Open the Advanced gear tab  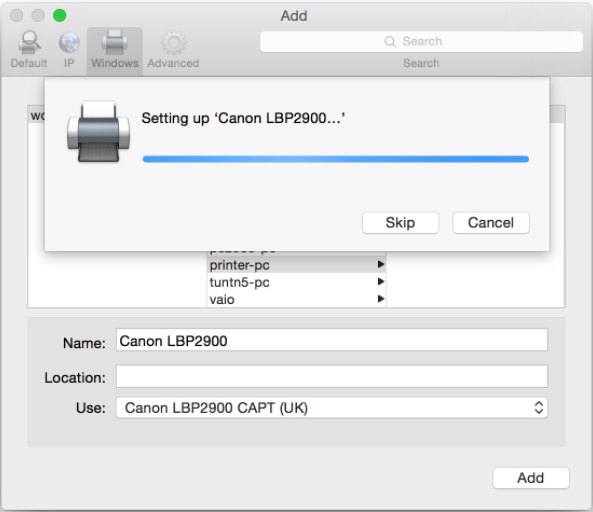173,50
